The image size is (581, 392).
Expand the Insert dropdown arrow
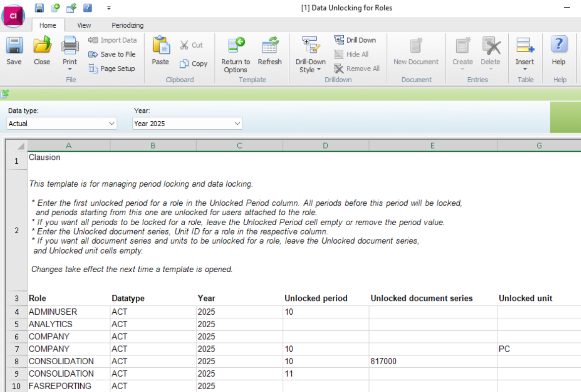coord(525,69)
